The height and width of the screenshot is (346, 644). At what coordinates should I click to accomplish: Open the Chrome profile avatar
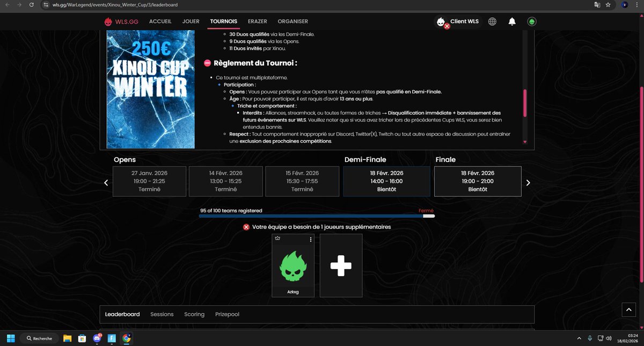coord(625,5)
